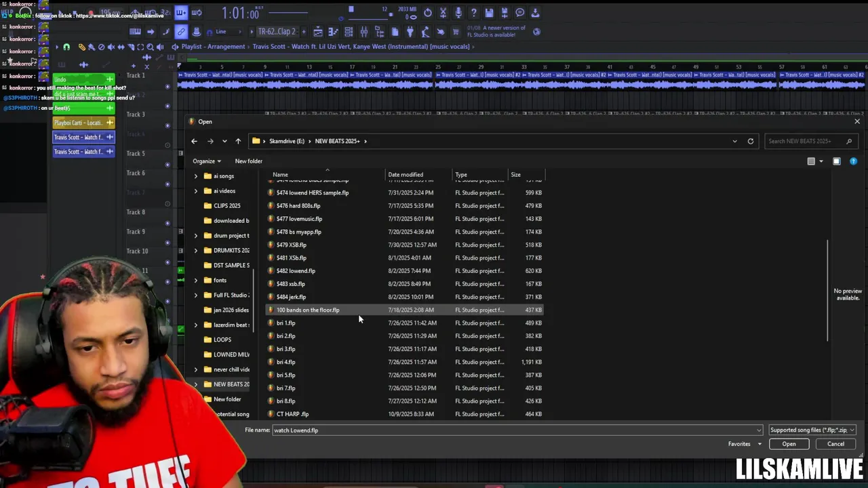Click the export download icon in top toolbar
Screen dimensions: 868x488
[x=535, y=12]
